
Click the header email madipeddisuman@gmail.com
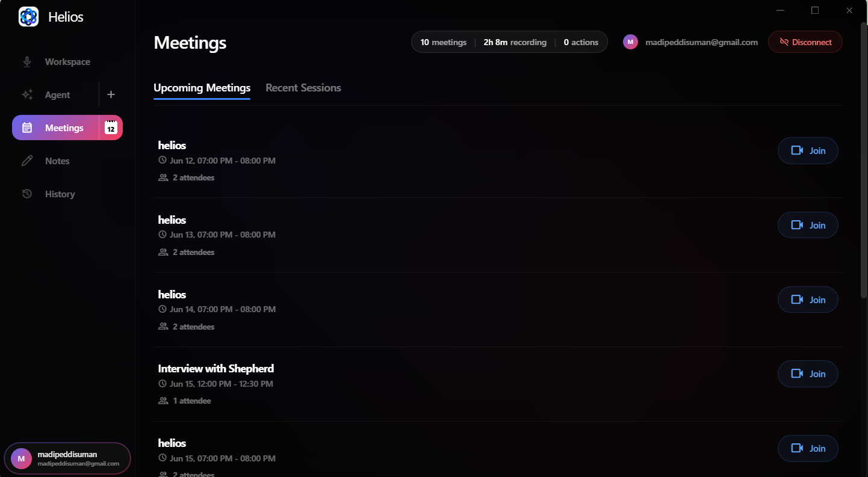tap(701, 42)
